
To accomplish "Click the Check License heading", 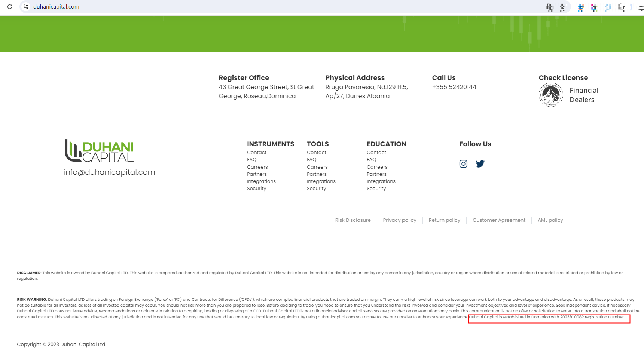I will coord(563,78).
